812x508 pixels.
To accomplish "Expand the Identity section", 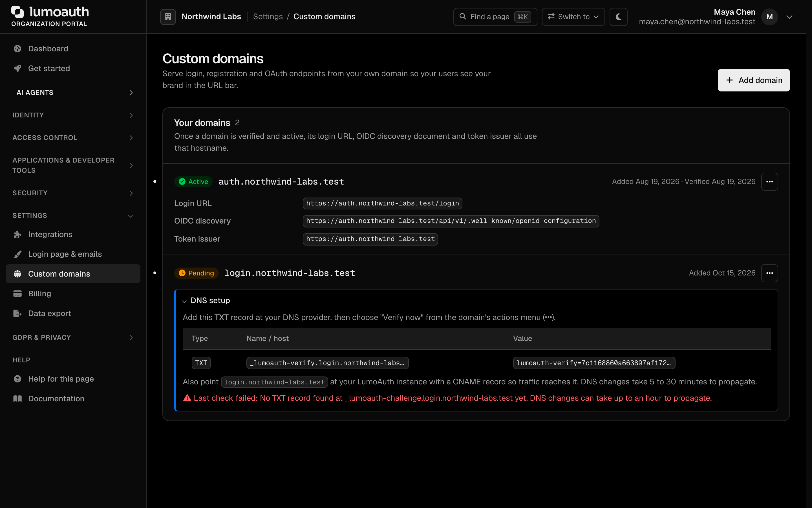I will point(73,115).
